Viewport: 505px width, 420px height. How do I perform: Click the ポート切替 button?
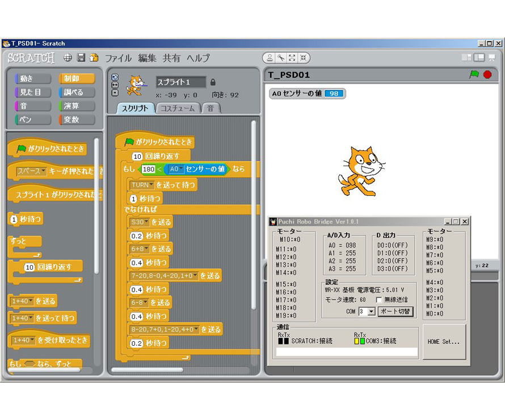(395, 312)
